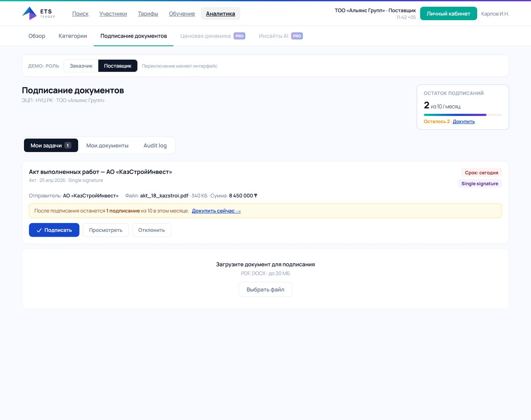531x420 pixels.
Task: Open the Поиск navigation link
Action: pyautogui.click(x=80, y=14)
